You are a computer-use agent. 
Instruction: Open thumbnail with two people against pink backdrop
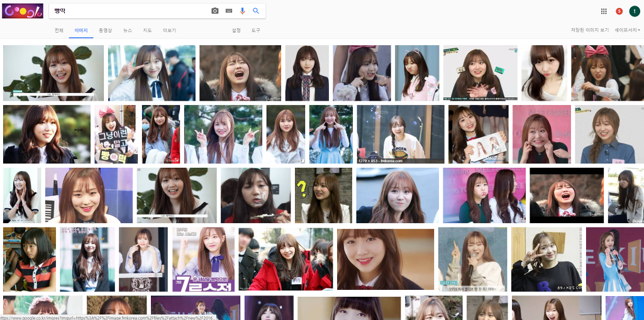[484, 196]
